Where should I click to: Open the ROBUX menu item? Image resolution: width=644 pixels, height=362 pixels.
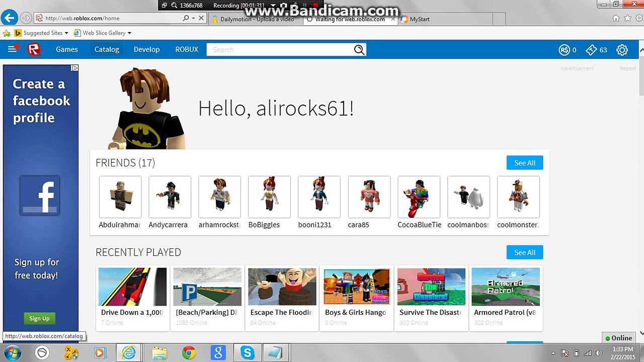[187, 49]
